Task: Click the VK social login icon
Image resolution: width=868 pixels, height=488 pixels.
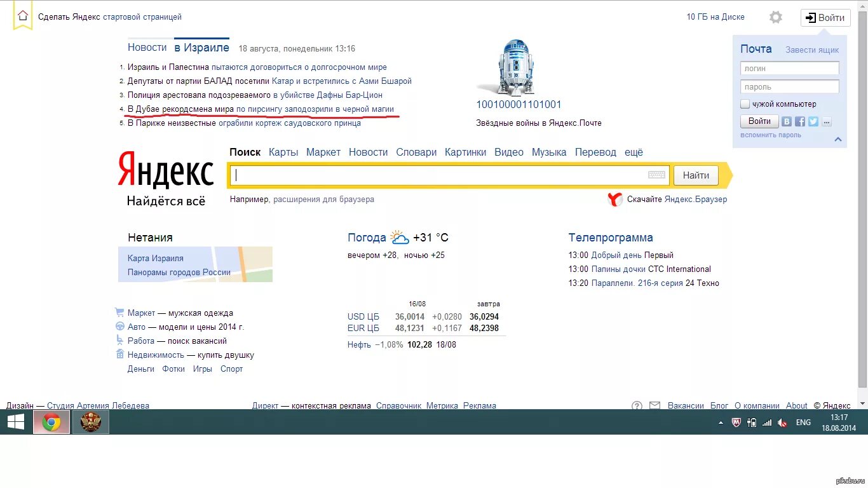Action: [x=787, y=121]
